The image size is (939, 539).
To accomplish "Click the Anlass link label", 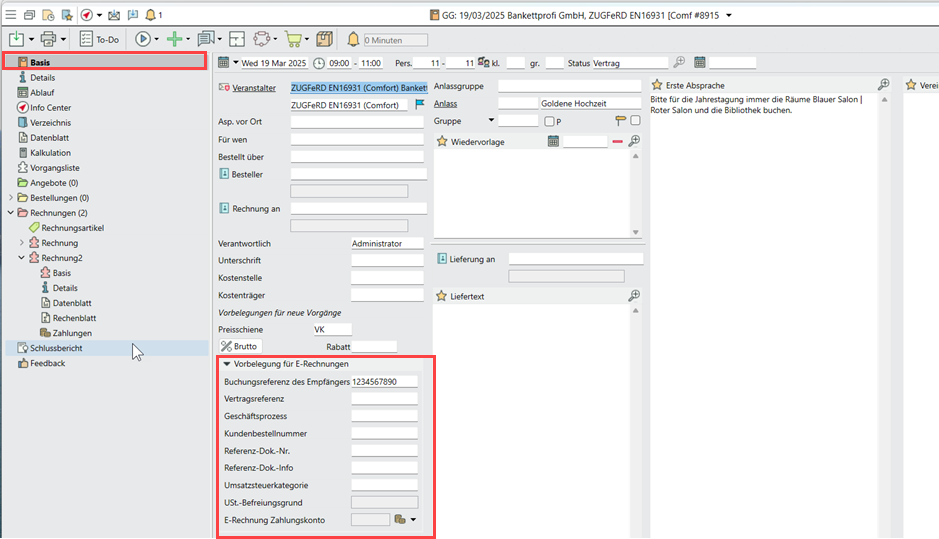I will [x=446, y=103].
